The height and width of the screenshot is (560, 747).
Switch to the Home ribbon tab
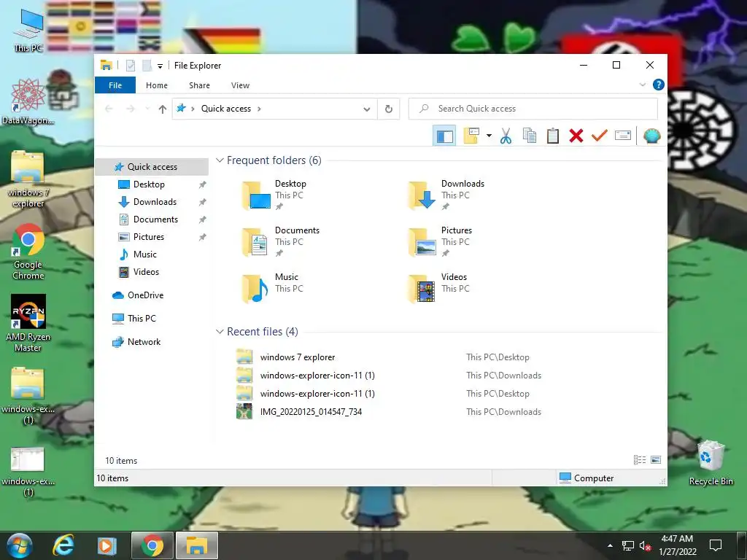point(157,85)
